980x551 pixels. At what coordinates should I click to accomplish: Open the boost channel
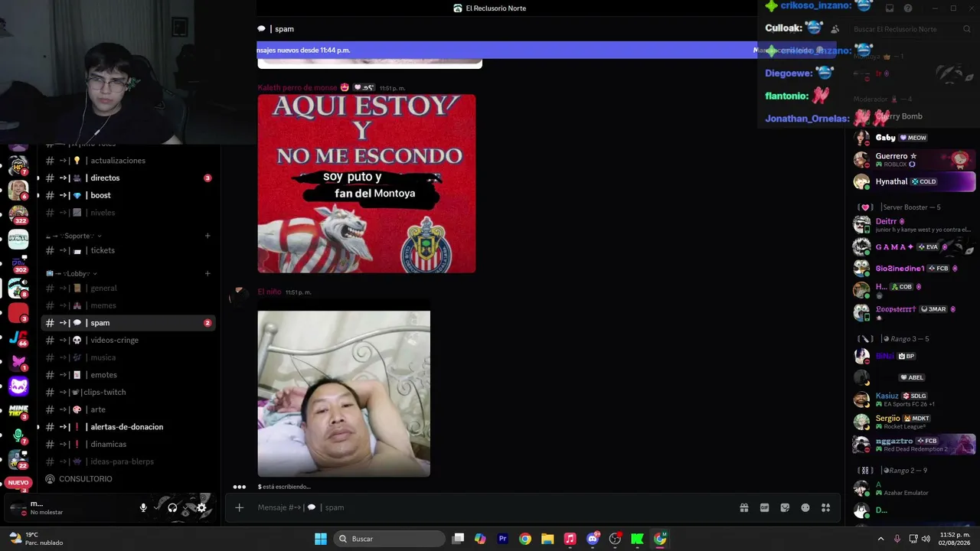click(x=128, y=195)
